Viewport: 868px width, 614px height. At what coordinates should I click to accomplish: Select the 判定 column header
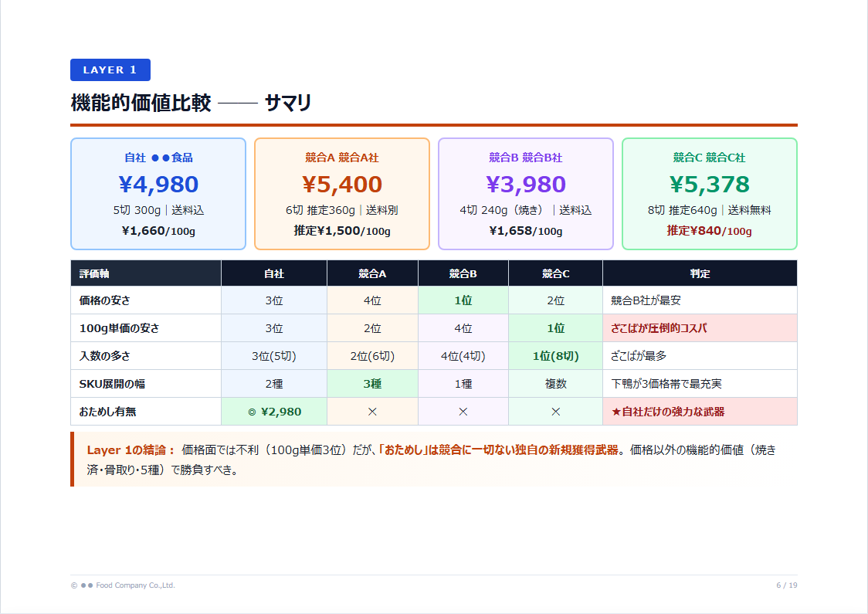click(x=700, y=273)
